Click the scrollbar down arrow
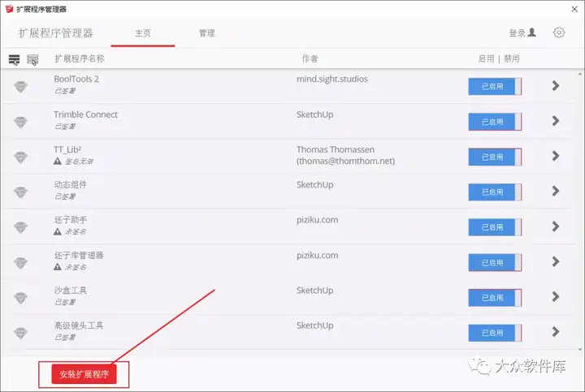The image size is (585, 392). 580,350
